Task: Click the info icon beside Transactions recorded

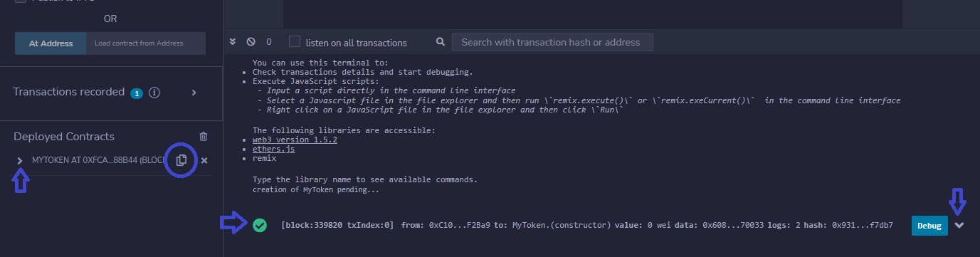Action: coord(154,93)
